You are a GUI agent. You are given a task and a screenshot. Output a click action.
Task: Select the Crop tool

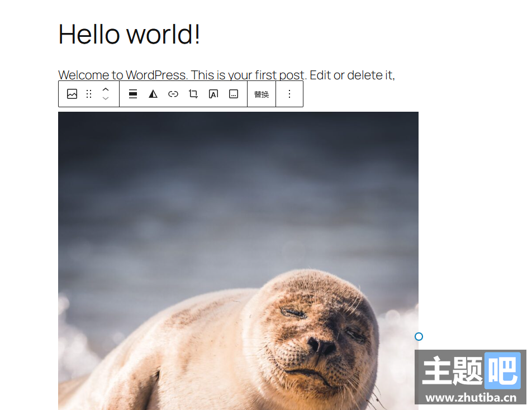pyautogui.click(x=193, y=94)
